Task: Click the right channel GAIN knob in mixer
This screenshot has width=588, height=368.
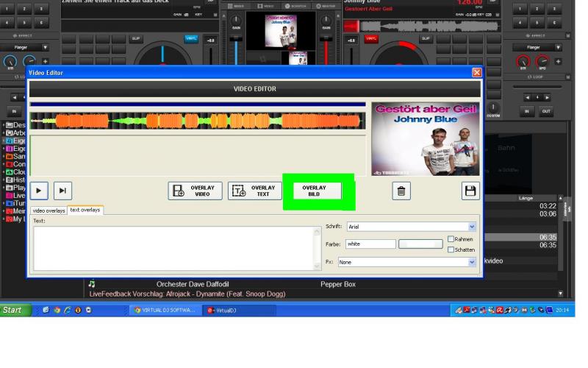Action: coord(326,21)
